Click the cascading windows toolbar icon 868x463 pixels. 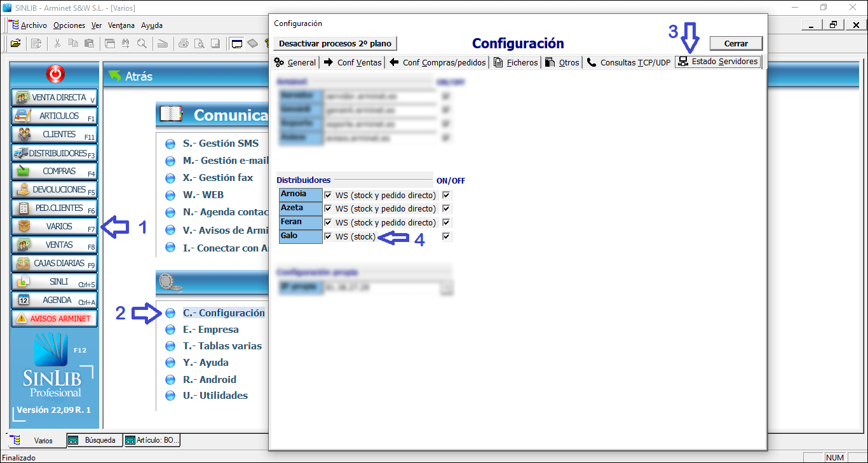point(110,44)
